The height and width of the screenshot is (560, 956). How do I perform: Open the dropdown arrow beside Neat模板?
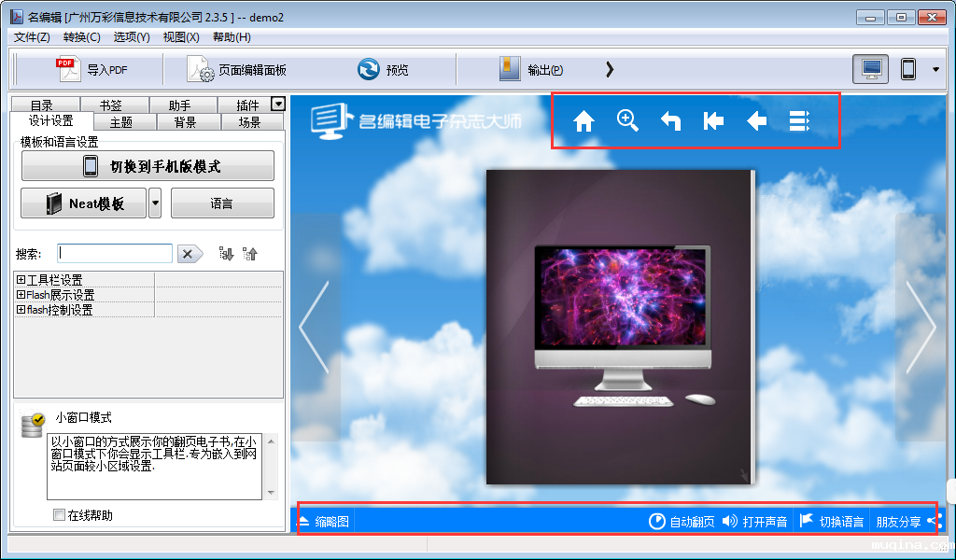pos(156,203)
